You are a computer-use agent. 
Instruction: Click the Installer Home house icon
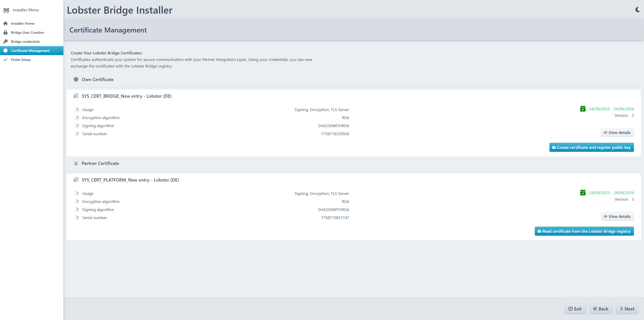[6, 23]
